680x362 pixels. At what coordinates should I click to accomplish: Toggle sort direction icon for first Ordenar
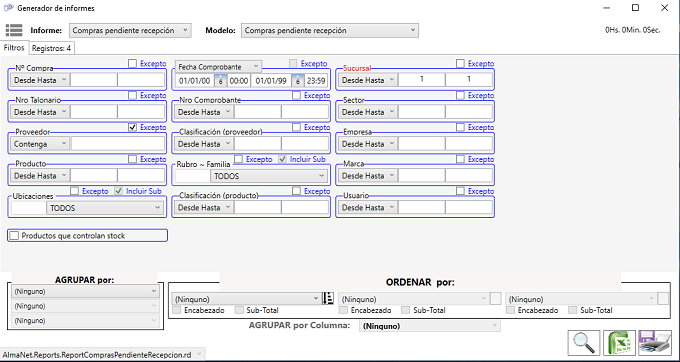[328, 298]
